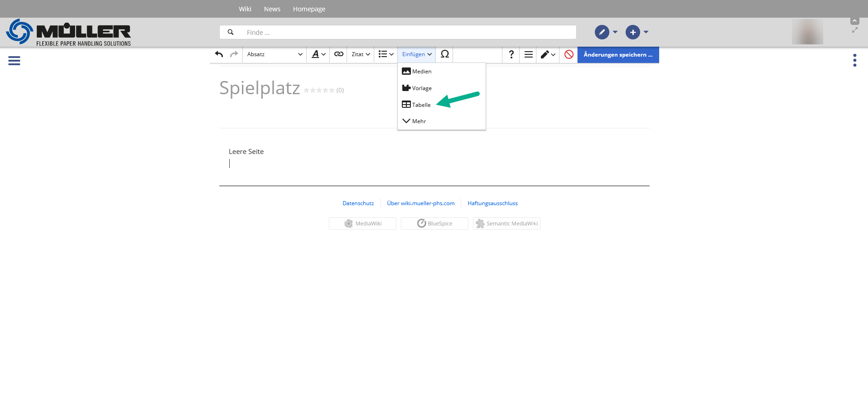
Task: Click Änderungen speichern button
Action: coord(617,55)
